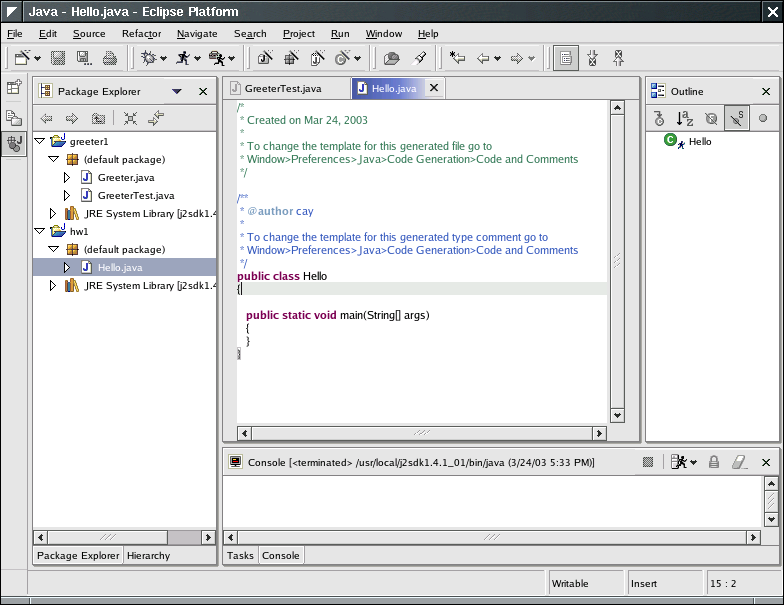Collapse the hw1 project

pos(40,231)
